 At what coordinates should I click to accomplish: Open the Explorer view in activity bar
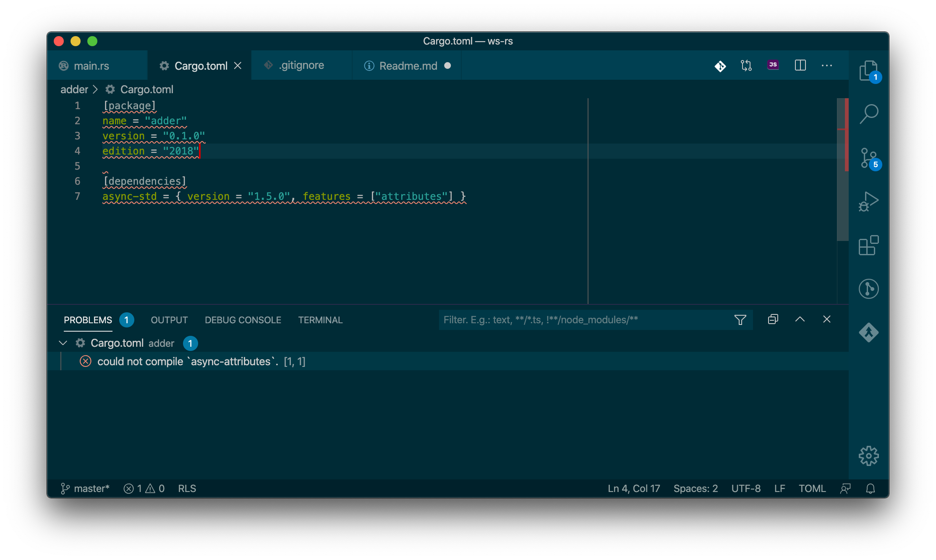point(868,70)
